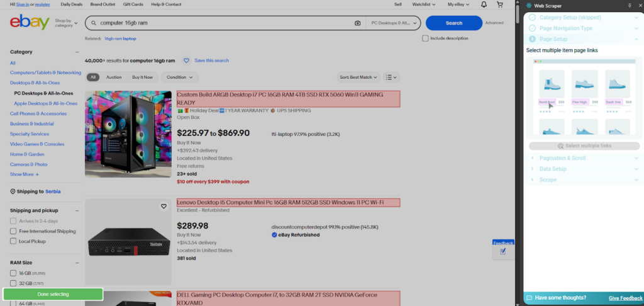This screenshot has width=644, height=306.
Task: Click the chat bubble icon by Have some thoughts
Action: (x=530, y=298)
